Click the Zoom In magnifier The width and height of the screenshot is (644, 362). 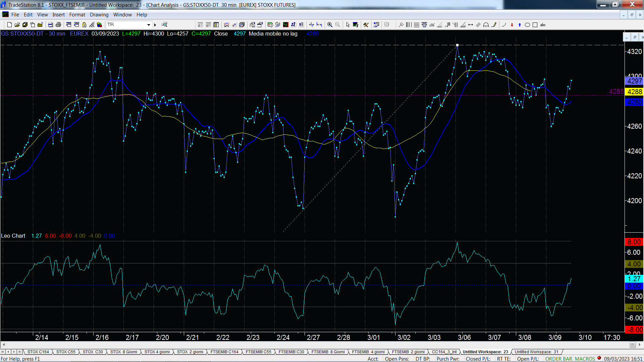click(x=330, y=25)
